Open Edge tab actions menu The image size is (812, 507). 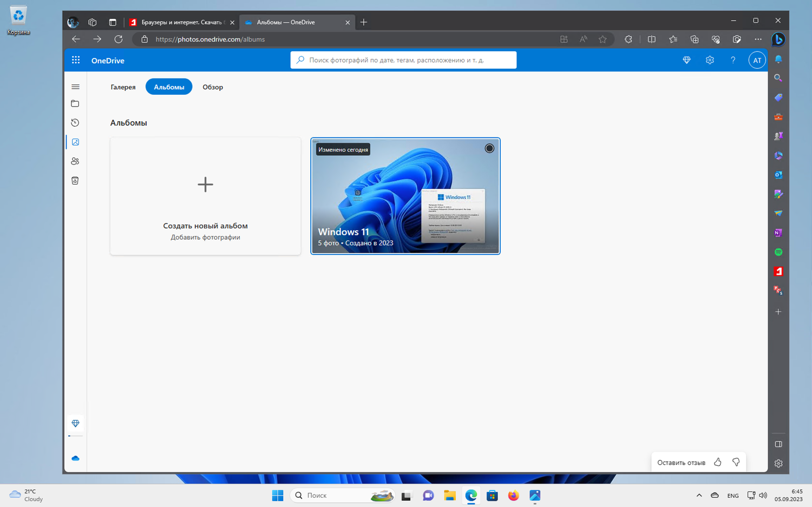click(113, 22)
